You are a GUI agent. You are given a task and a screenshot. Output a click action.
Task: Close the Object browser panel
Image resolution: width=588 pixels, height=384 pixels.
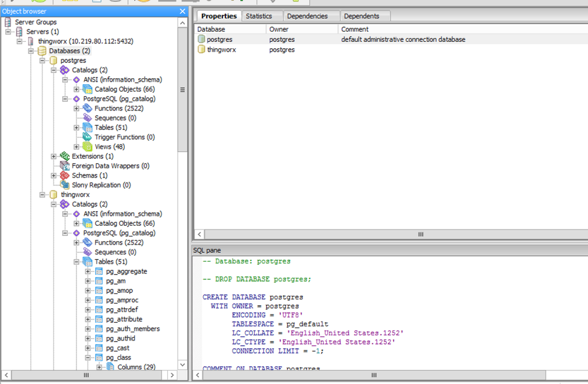pos(182,11)
